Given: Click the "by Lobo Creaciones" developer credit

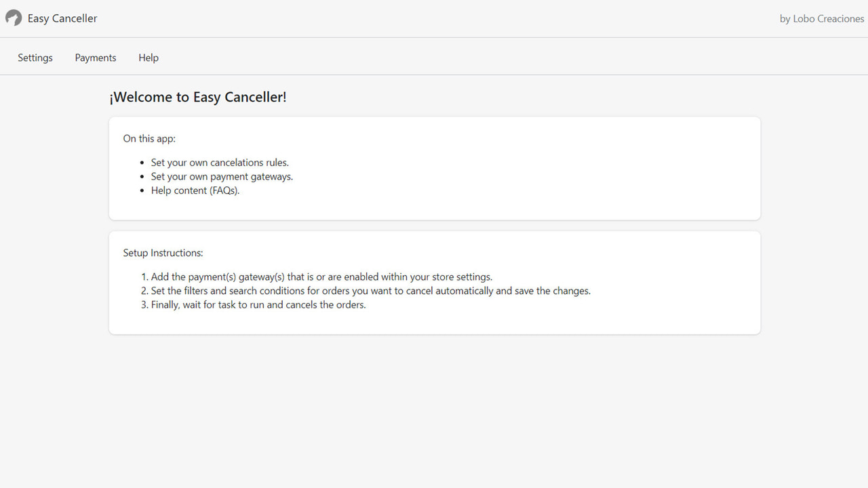Looking at the screenshot, I should point(822,18).
